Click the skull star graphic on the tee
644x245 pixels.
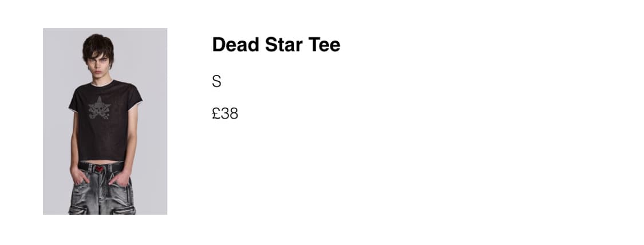(100, 108)
